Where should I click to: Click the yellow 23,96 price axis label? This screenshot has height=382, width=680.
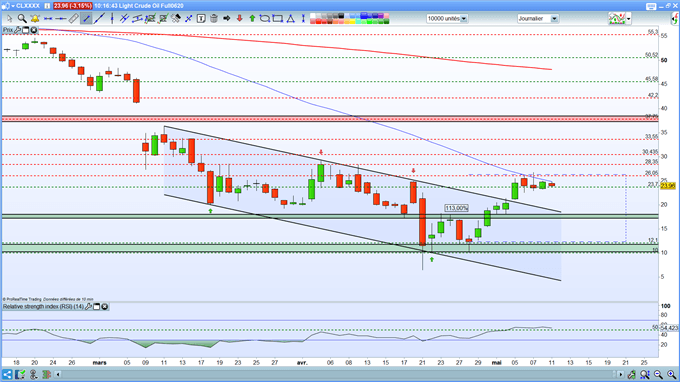point(668,186)
